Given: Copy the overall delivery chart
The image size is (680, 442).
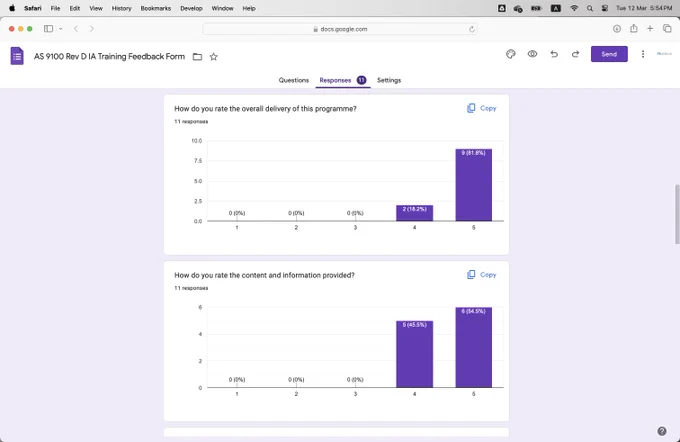Looking at the screenshot, I should 482,108.
